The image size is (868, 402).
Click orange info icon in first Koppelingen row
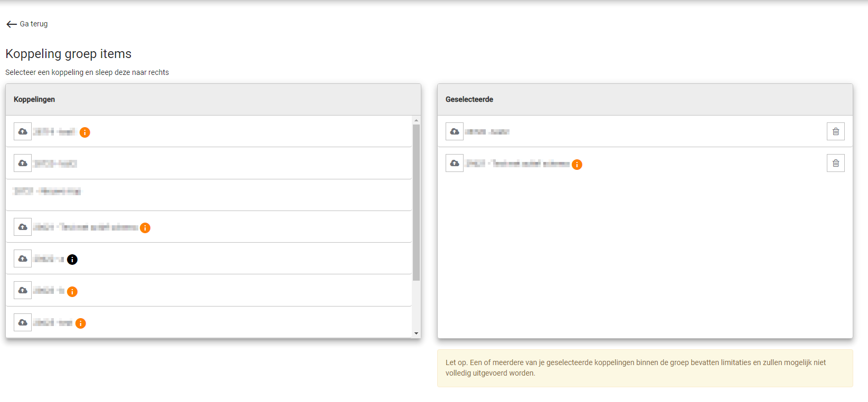(85, 132)
